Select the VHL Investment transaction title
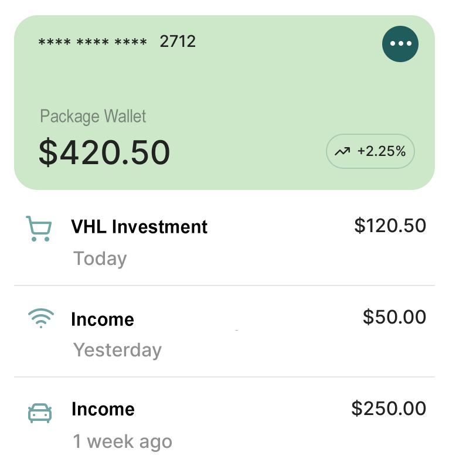Viewport: 449px width, 476px height. point(140,226)
